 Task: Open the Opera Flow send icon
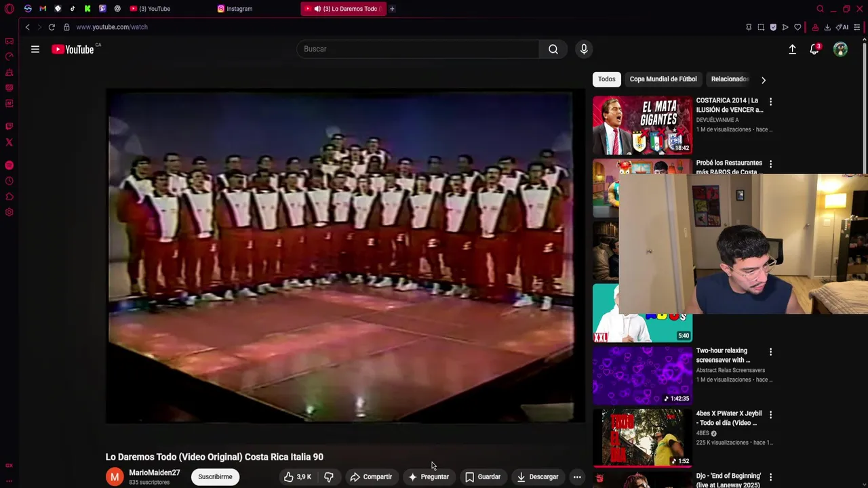(x=785, y=27)
